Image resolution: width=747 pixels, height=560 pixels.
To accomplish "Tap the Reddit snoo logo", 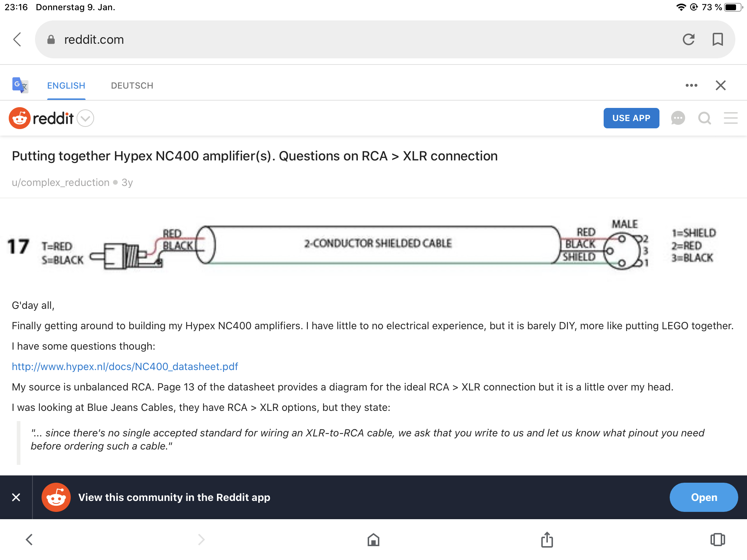I will click(19, 118).
